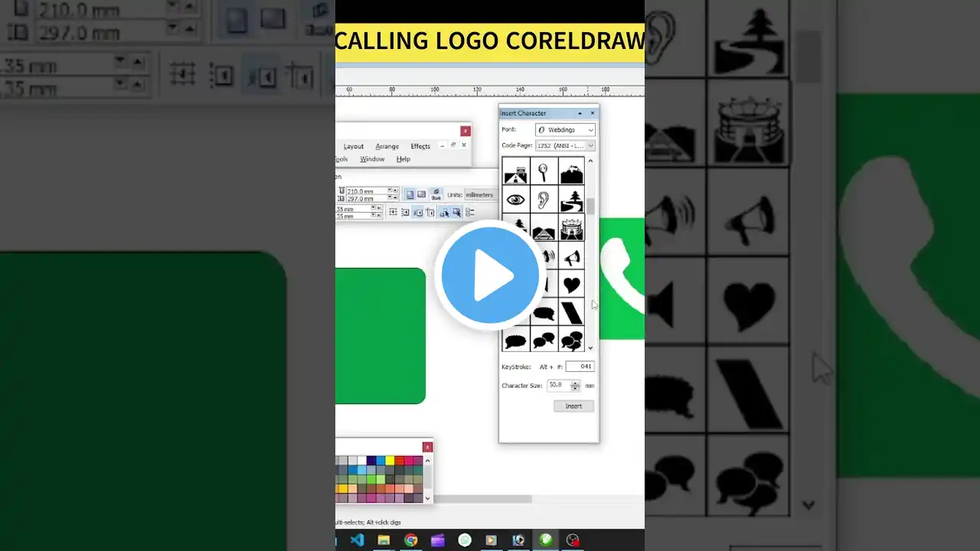Screen dimensions: 980x551
Task: Open WhatsApp from the taskbar
Action: pos(465,540)
